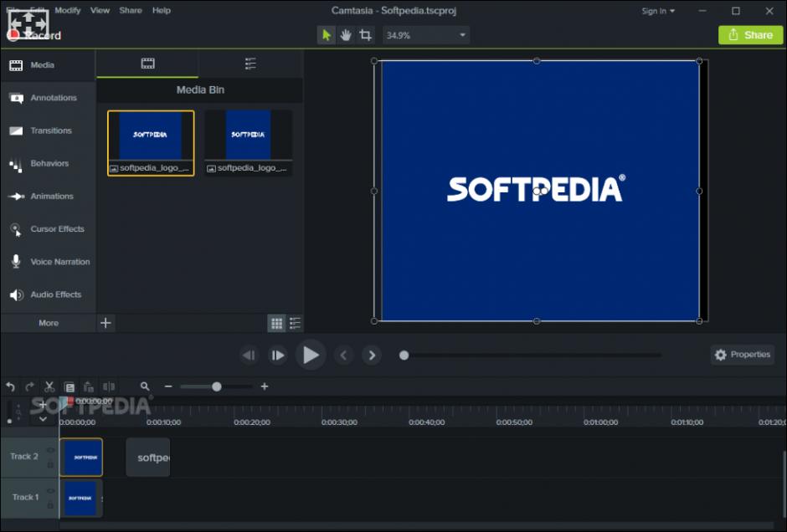Select the Softpedia clip on Track 1

click(x=81, y=499)
